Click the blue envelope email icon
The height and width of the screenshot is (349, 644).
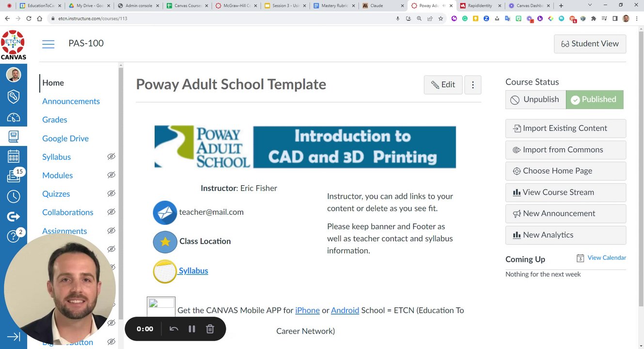(165, 212)
